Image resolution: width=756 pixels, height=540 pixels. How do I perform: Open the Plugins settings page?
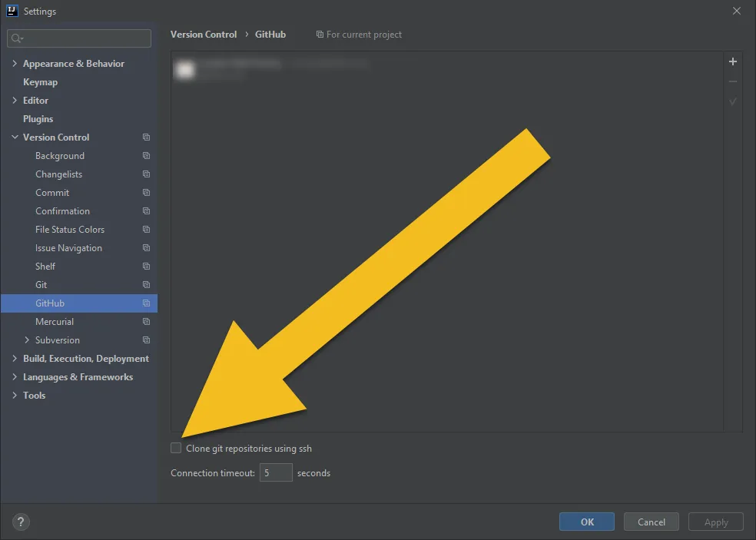point(38,119)
